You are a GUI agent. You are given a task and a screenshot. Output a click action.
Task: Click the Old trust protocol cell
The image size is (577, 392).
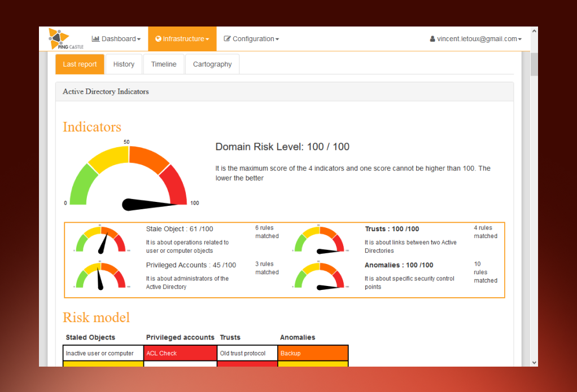click(247, 353)
